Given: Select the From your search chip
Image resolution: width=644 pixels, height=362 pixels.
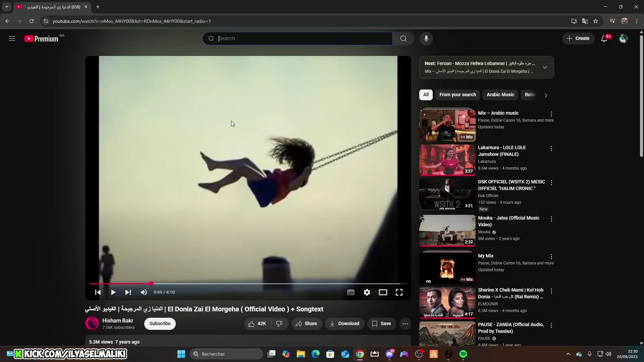Looking at the screenshot, I should (458, 95).
